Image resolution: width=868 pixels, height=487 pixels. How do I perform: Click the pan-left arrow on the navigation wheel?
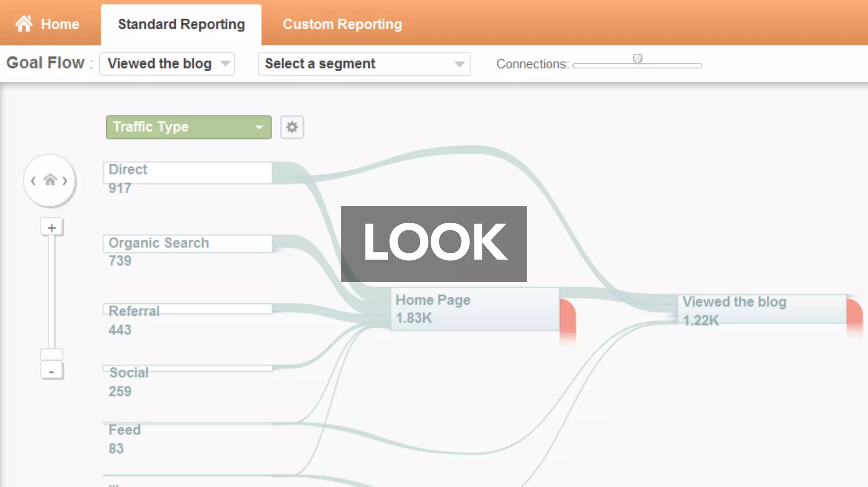tap(33, 181)
